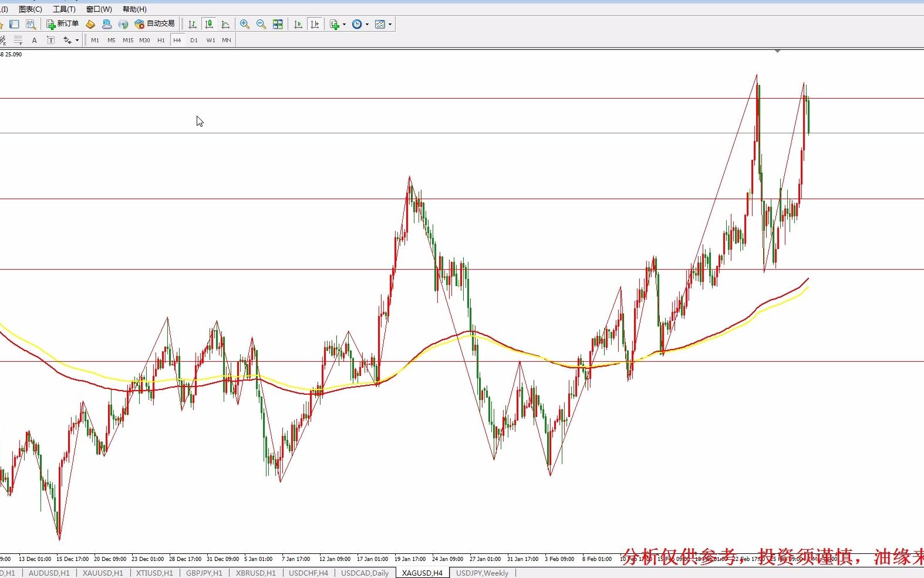924x578 pixels.
Task: Click the 13 Dec 01:00 time axis label
Action: click(x=35, y=559)
